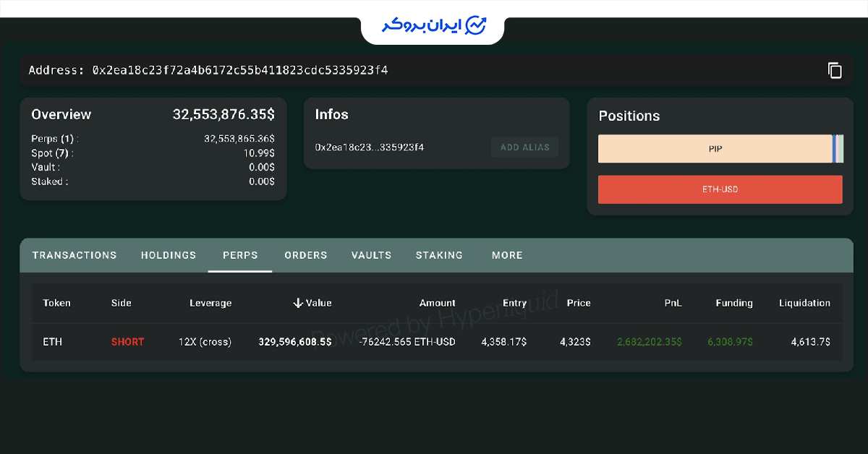This screenshot has height=454, width=868.
Task: Click the PIP position bar
Action: (715, 149)
